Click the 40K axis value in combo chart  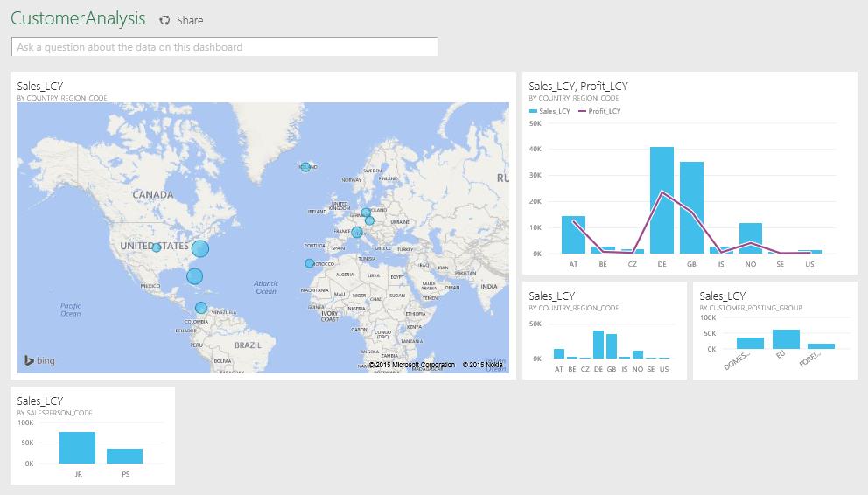pos(535,149)
